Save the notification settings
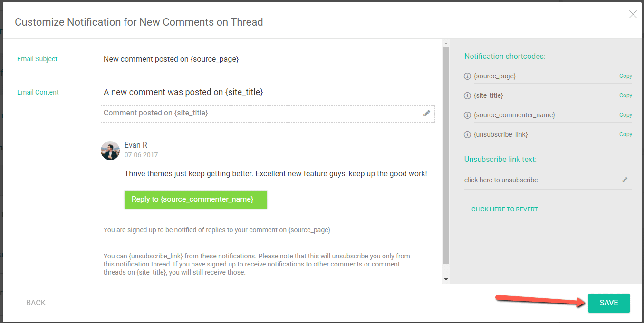This screenshot has width=644, height=323. click(x=609, y=303)
